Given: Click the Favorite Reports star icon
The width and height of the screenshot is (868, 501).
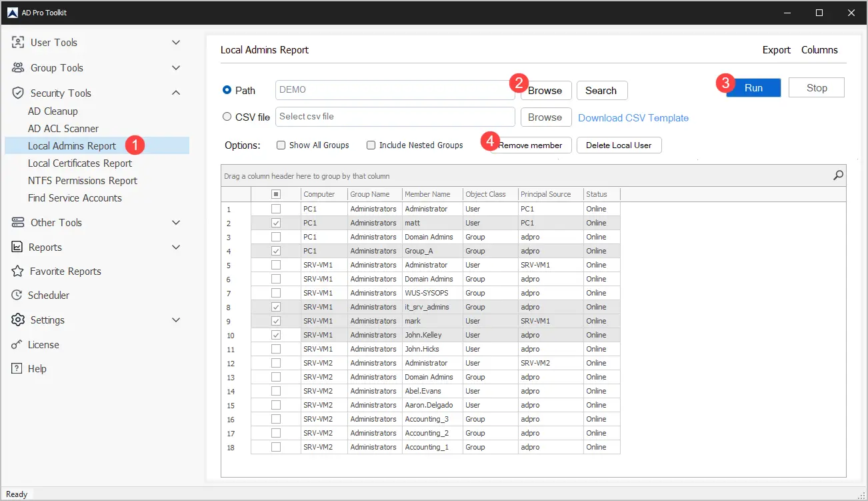Looking at the screenshot, I should 18,271.
